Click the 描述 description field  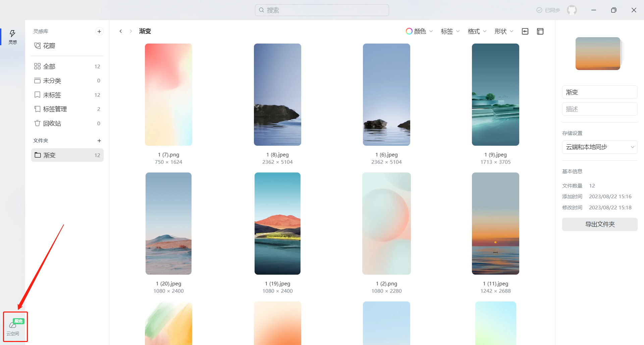click(600, 109)
